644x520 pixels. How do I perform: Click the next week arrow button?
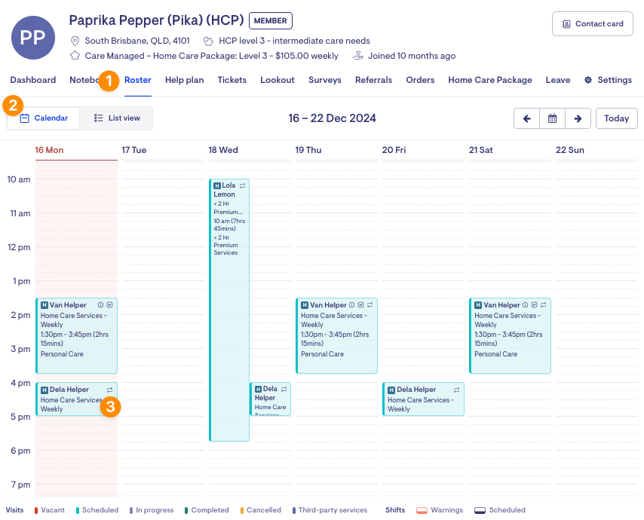[578, 119]
